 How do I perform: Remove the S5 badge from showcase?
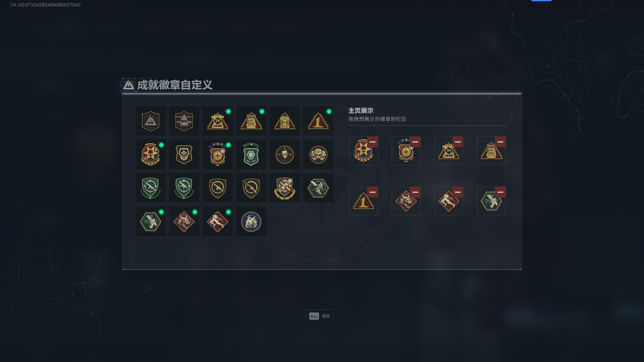click(x=500, y=142)
